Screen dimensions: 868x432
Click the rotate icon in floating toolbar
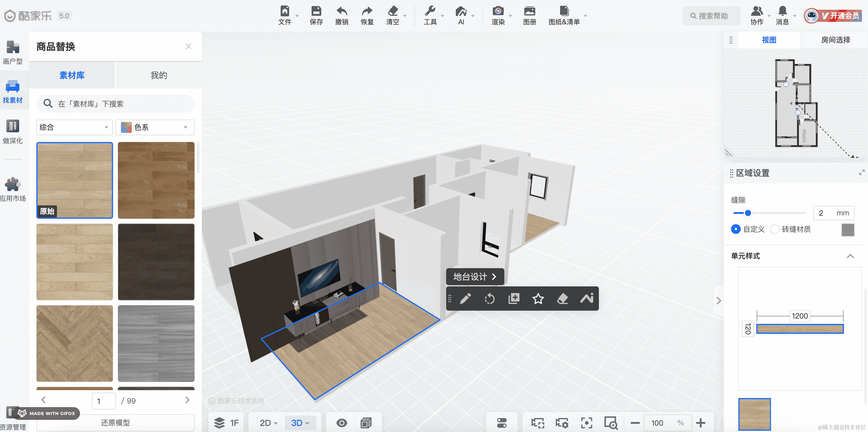pyautogui.click(x=489, y=299)
